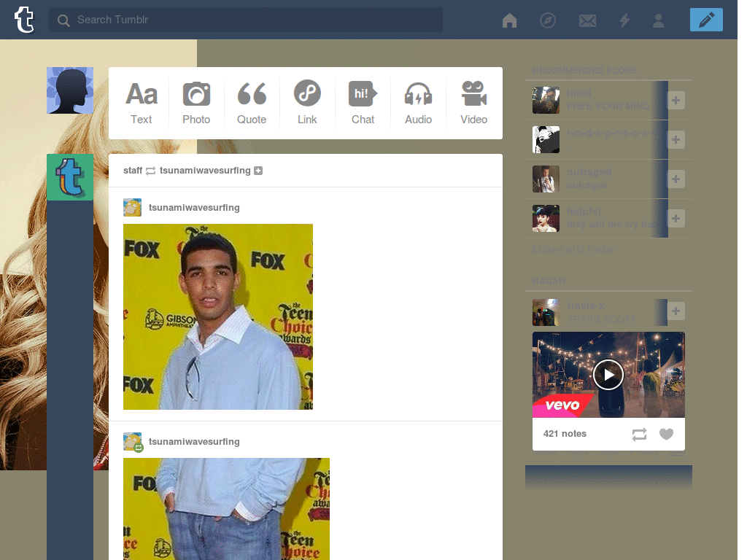Create a new Video post

(x=473, y=104)
